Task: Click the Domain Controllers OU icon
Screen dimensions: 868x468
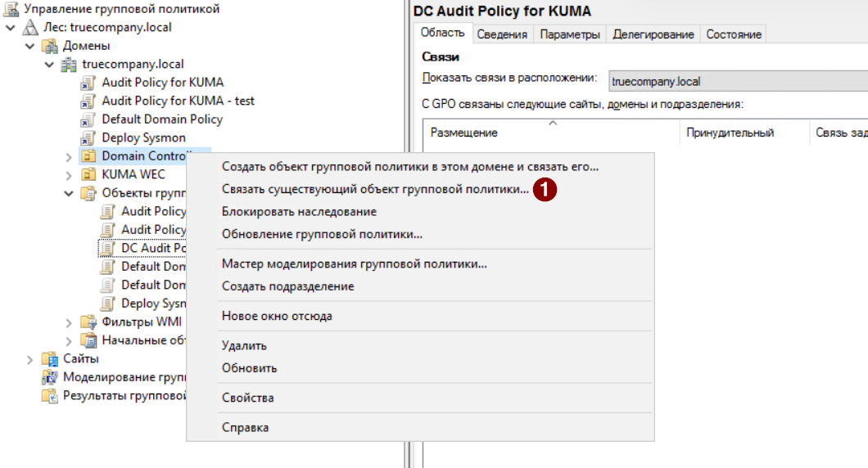Action: click(88, 156)
